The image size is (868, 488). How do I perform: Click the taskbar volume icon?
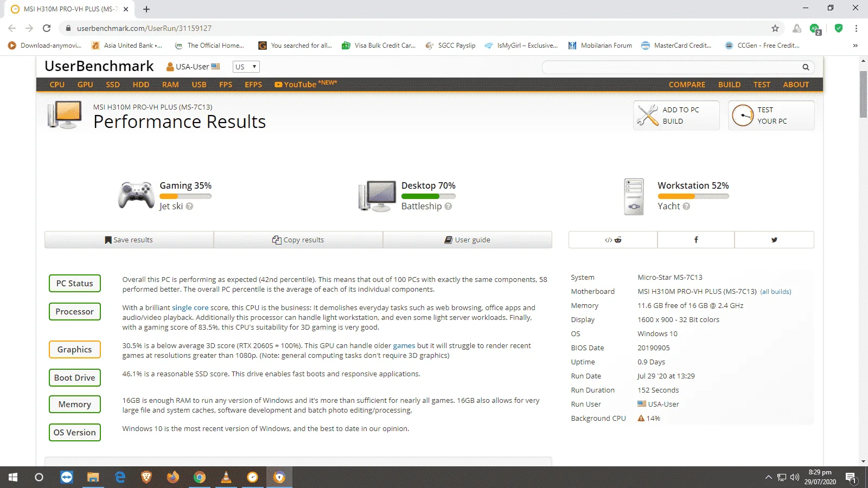[x=795, y=477]
